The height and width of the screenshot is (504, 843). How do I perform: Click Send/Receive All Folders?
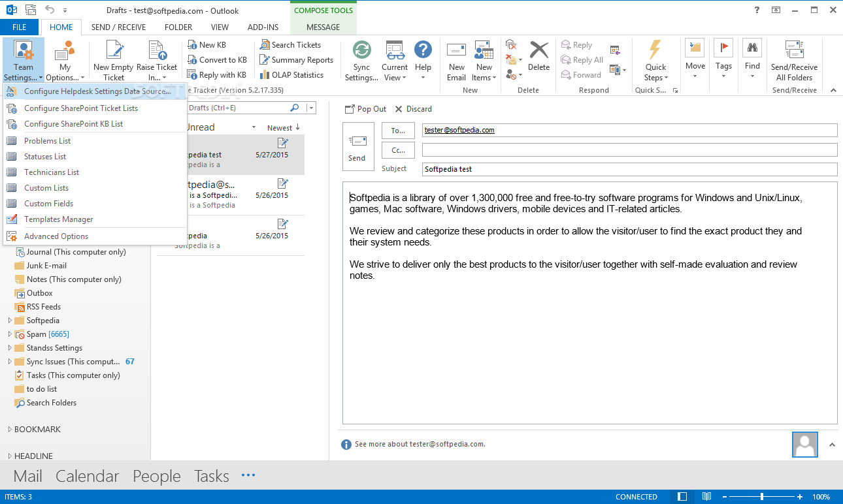pos(794,60)
